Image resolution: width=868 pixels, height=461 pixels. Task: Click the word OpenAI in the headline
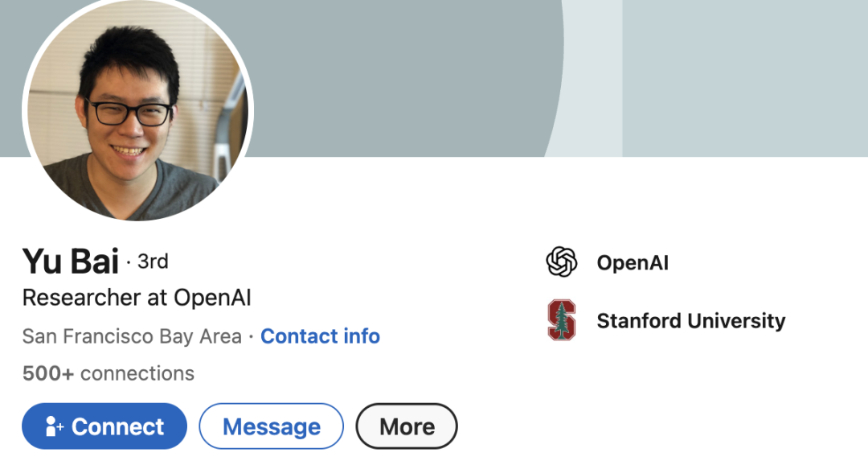click(212, 298)
